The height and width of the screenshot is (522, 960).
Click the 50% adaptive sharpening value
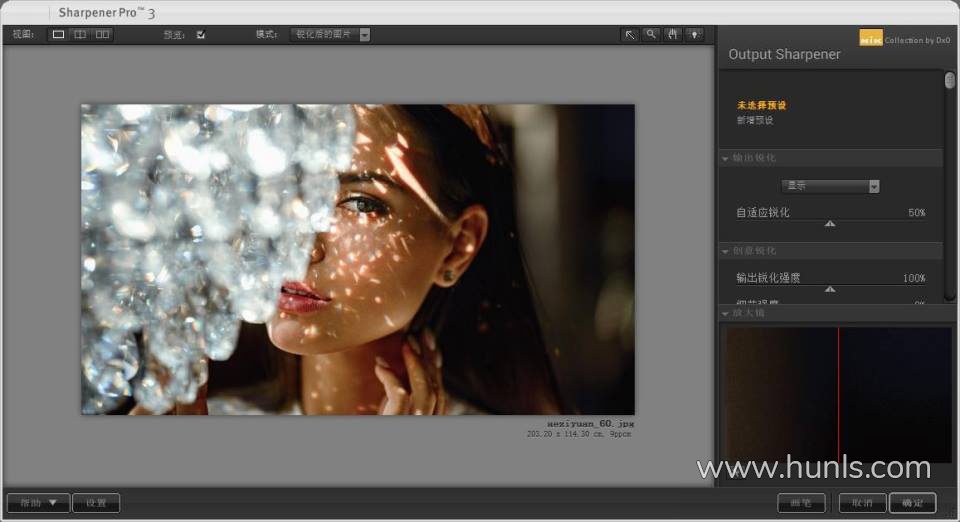[x=917, y=212]
